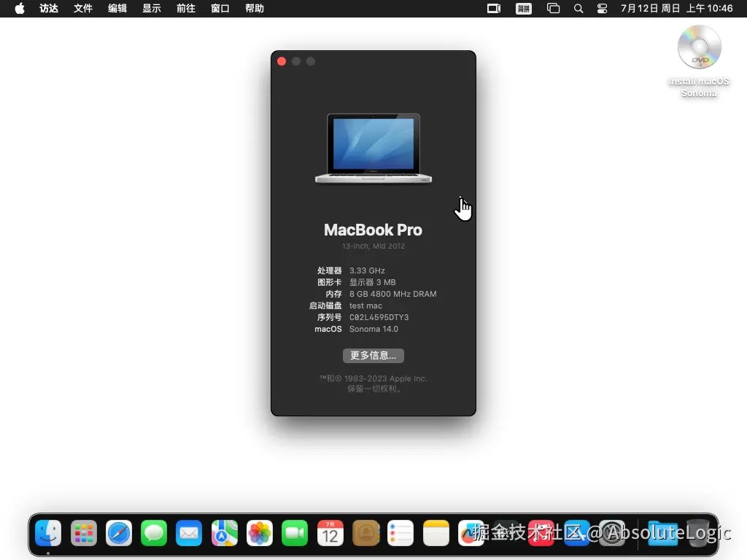Open Launchpad in the Dock

coord(83,533)
